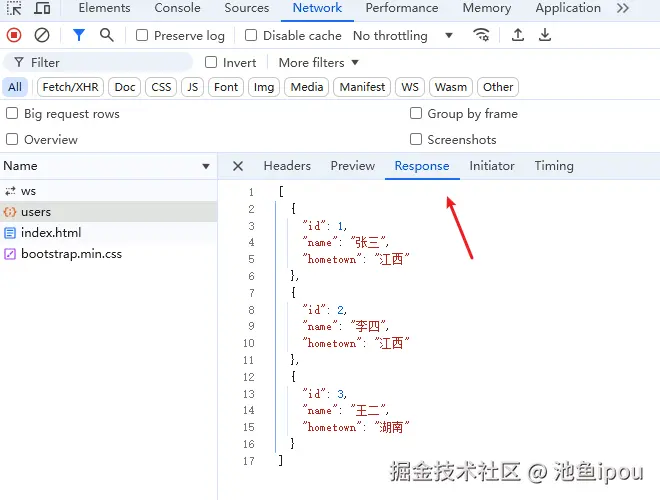Viewport: 660px width, 500px height.
Task: Click response line containing 张三
Action: [x=346, y=242]
